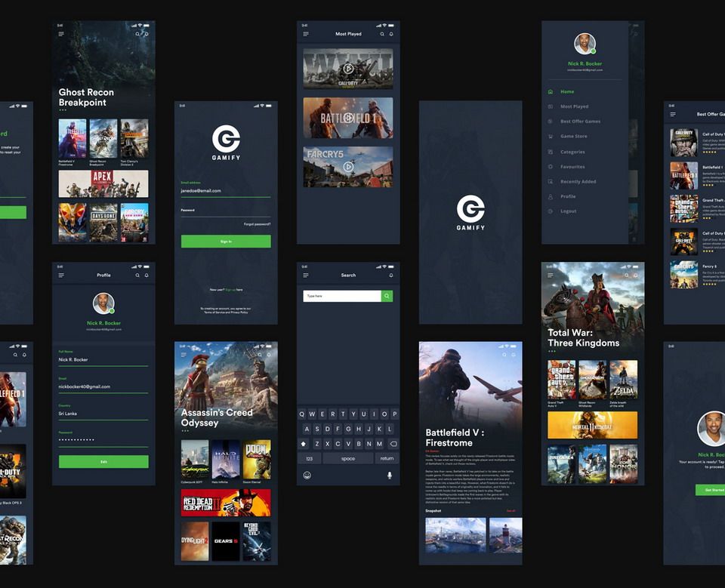Select Home in side drawer menu
The image size is (725, 588).
(x=567, y=92)
